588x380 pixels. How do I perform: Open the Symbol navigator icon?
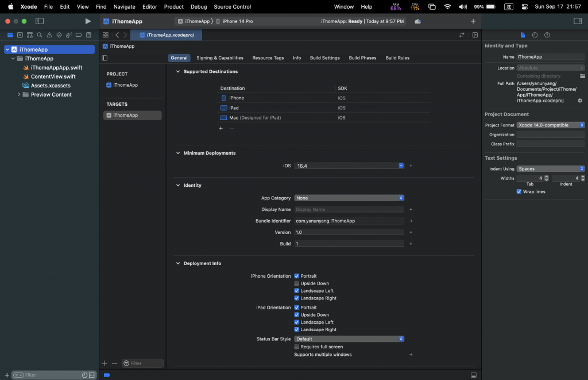[30, 35]
